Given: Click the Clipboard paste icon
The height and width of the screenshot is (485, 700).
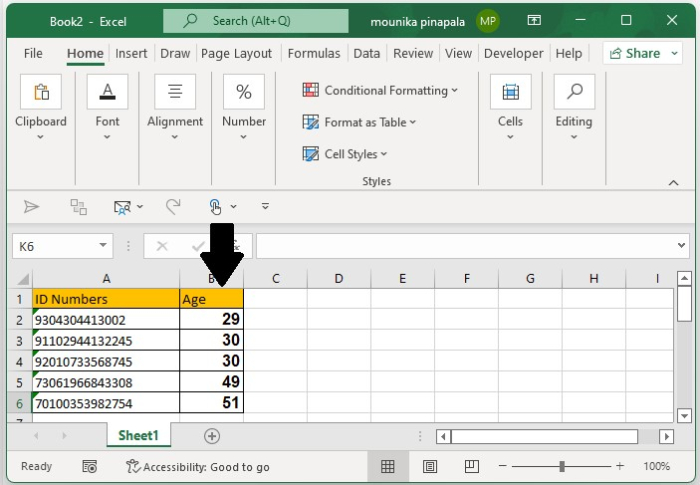Looking at the screenshot, I should [41, 92].
